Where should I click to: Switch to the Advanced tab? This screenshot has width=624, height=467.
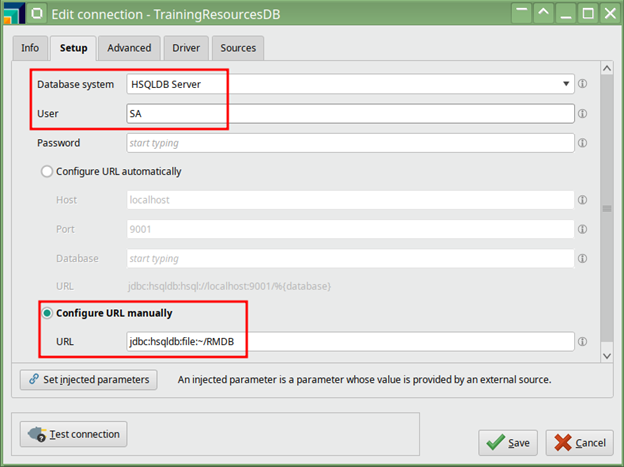point(129,48)
